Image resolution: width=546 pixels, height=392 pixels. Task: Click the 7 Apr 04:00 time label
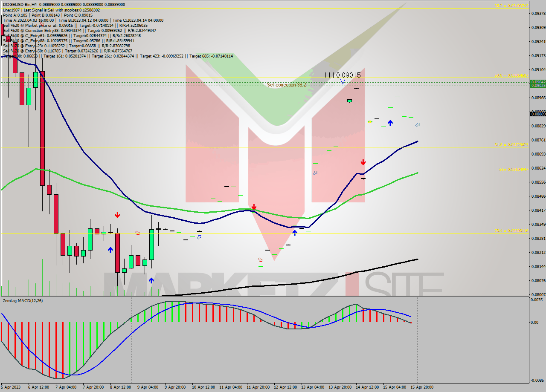(x=65, y=387)
